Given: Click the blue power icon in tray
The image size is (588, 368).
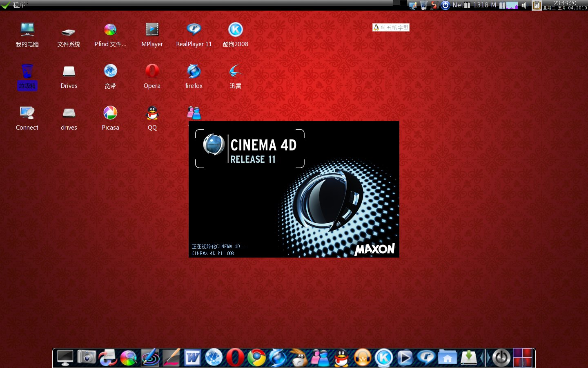Looking at the screenshot, I should pyautogui.click(x=445, y=5).
